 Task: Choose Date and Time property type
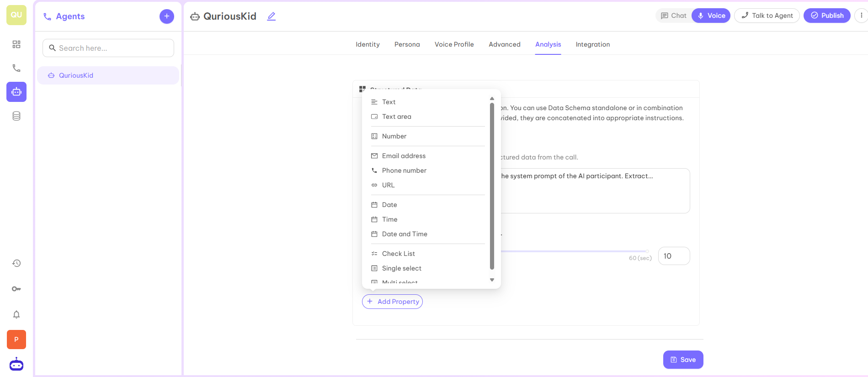click(428, 234)
